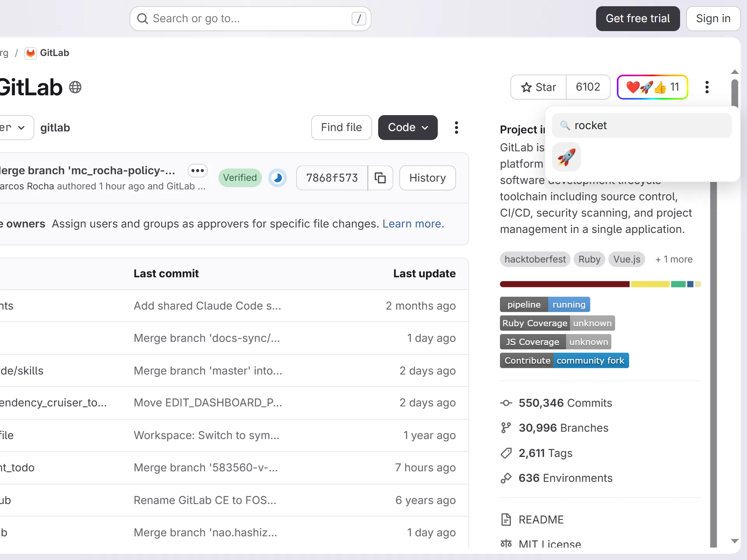Open commit 'Add shared Claude Code s...'
Viewport: 747px width, 560px height.
[207, 306]
